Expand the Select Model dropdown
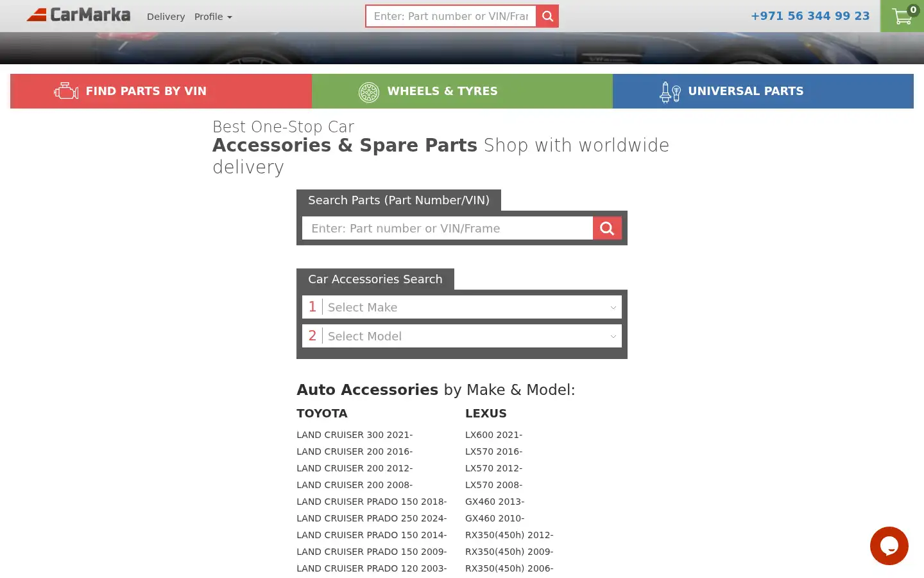Screen dimensions: 924x578 click(462, 336)
